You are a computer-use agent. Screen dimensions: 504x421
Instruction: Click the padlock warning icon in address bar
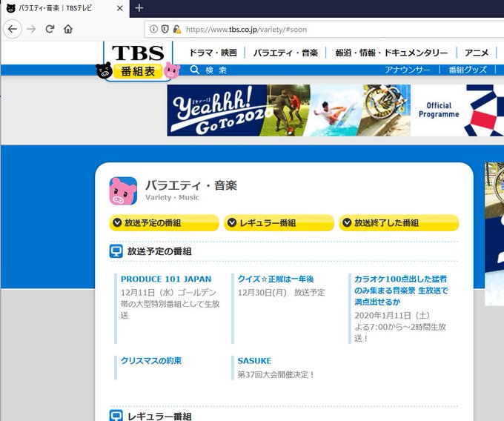pos(177,29)
